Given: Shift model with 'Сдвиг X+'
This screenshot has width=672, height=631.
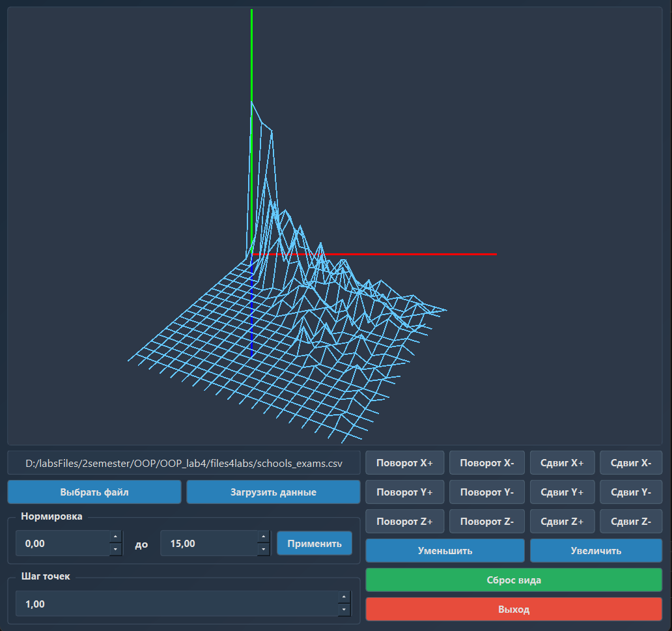Looking at the screenshot, I should (x=563, y=462).
